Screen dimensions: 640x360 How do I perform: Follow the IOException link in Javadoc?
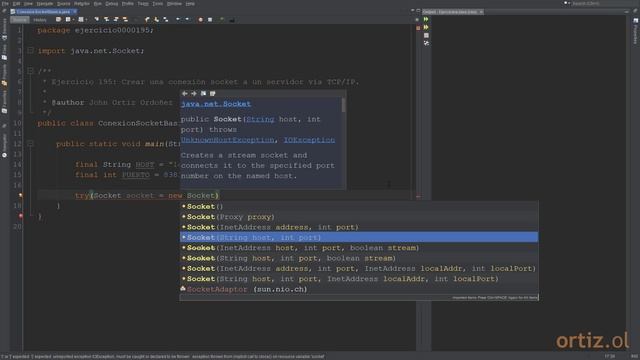309,140
